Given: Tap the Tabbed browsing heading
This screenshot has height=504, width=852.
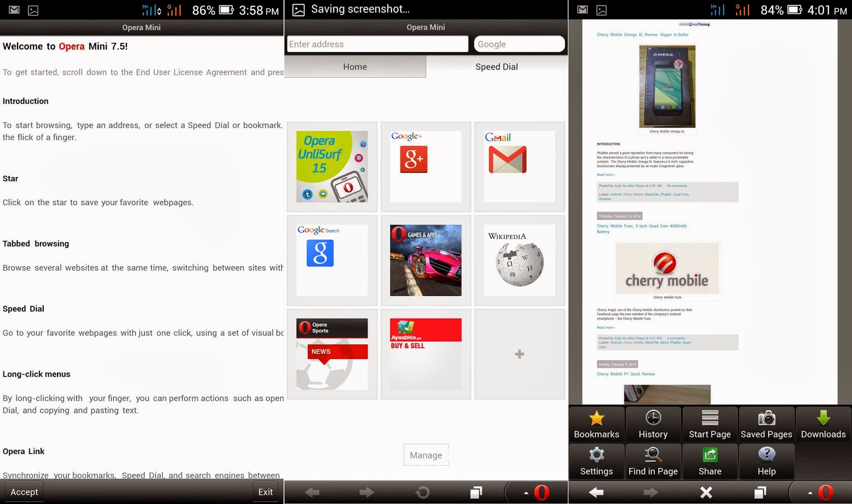Looking at the screenshot, I should [36, 244].
